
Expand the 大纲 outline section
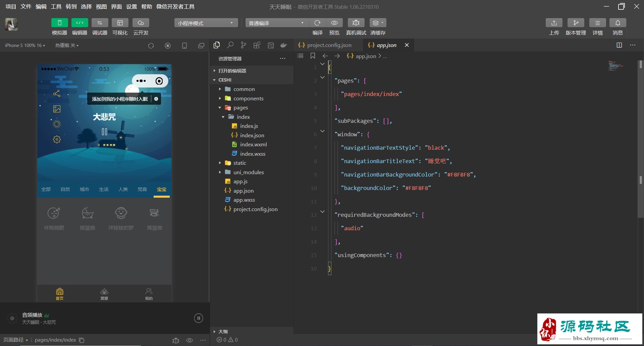[252, 331]
